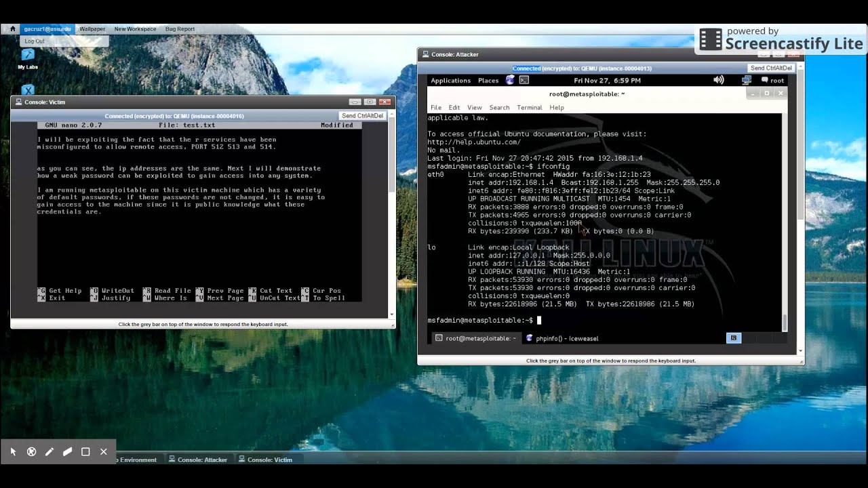Click File: test.txt in nano header
The image size is (868, 488).
pos(187,125)
